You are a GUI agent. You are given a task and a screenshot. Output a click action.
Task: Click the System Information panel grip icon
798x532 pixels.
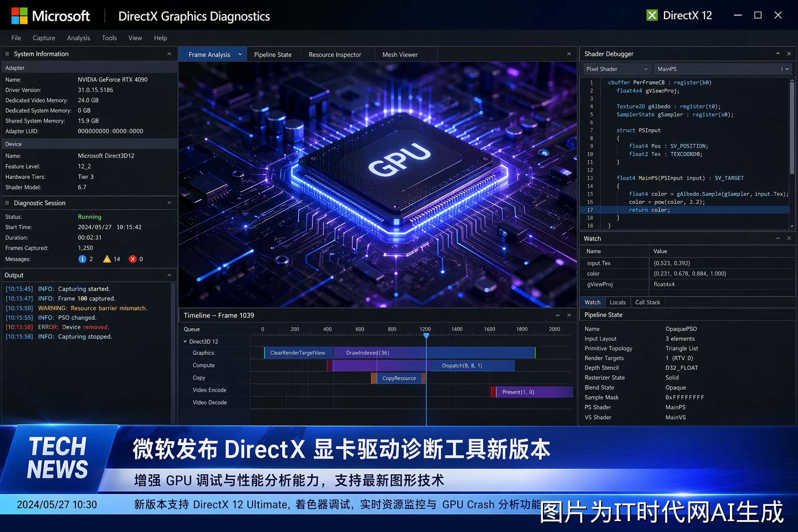(x=7, y=54)
